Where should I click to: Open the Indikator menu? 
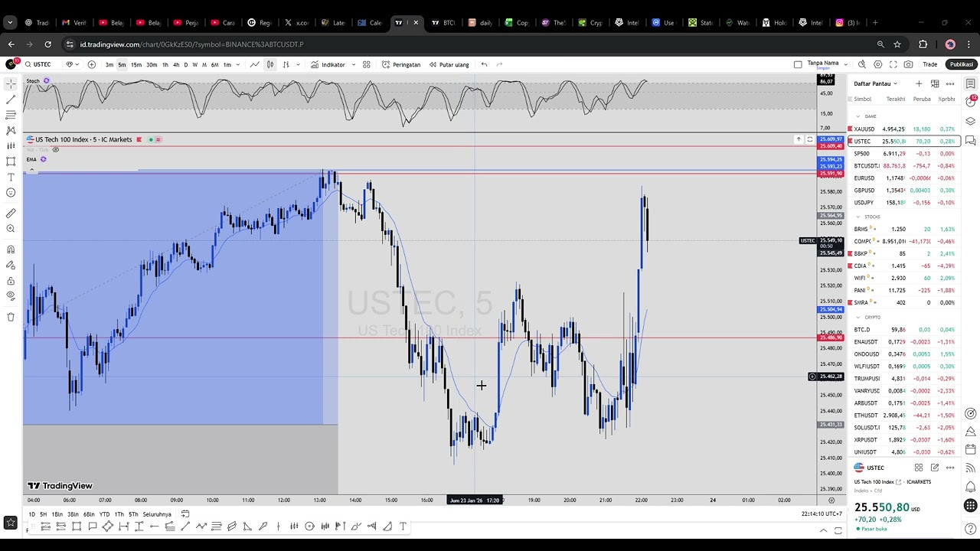(328, 64)
